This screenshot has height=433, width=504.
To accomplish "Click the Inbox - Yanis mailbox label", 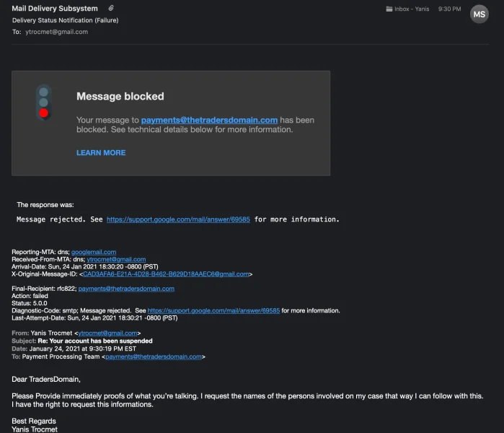I will (x=412, y=9).
